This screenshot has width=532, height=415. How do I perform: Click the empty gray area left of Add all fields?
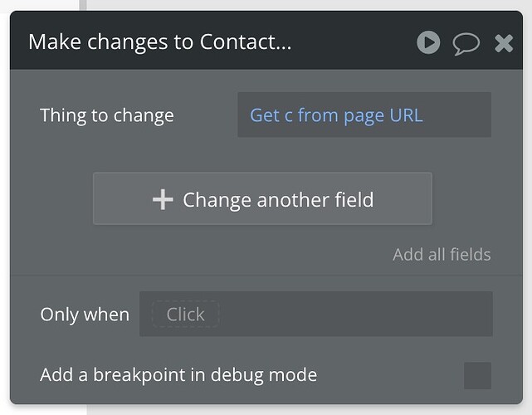coord(200,255)
